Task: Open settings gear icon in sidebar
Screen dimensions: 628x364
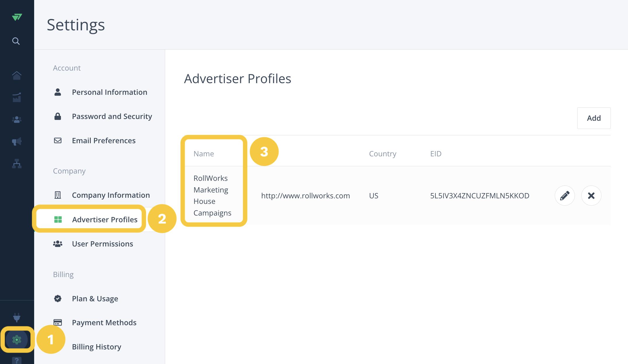Action: click(x=17, y=340)
